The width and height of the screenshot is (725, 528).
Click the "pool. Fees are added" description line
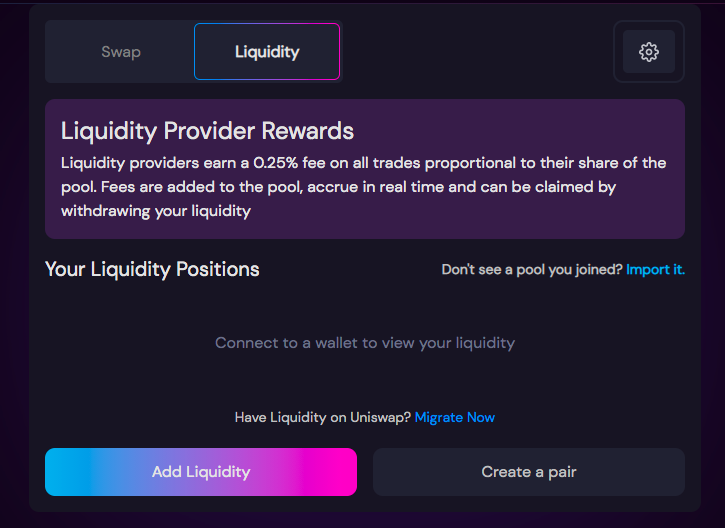pos(338,187)
